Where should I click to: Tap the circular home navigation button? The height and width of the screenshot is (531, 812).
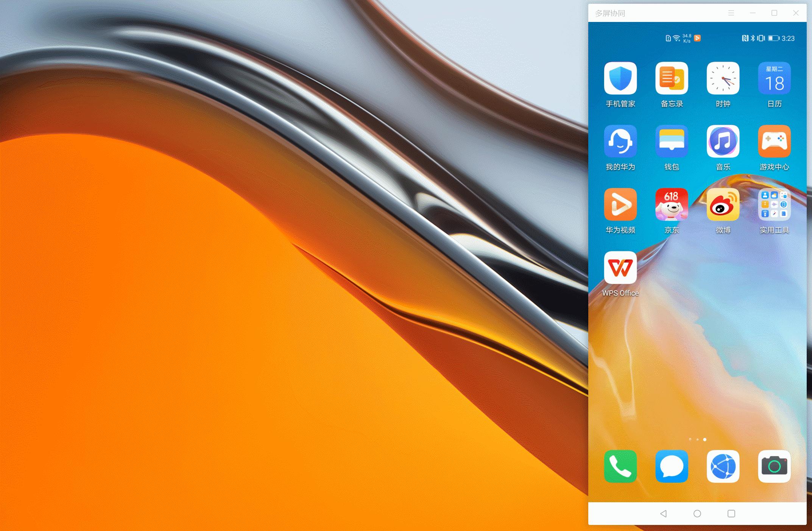click(x=697, y=514)
